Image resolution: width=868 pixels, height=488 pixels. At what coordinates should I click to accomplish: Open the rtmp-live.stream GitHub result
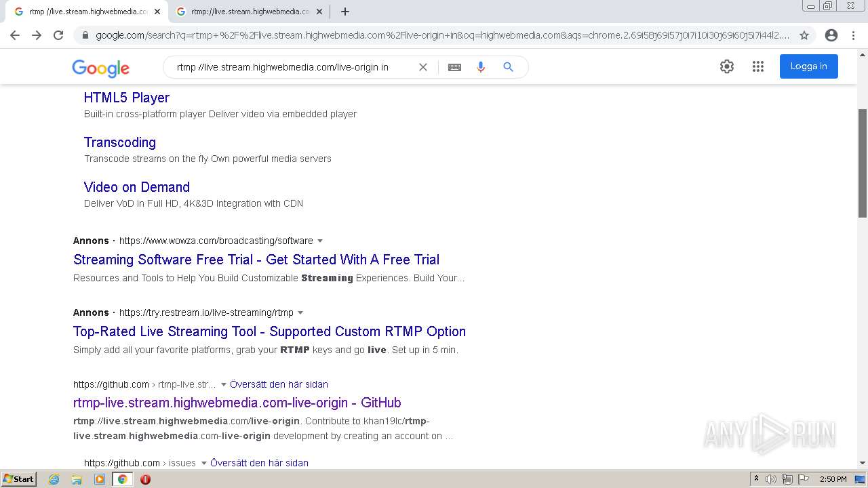237,403
